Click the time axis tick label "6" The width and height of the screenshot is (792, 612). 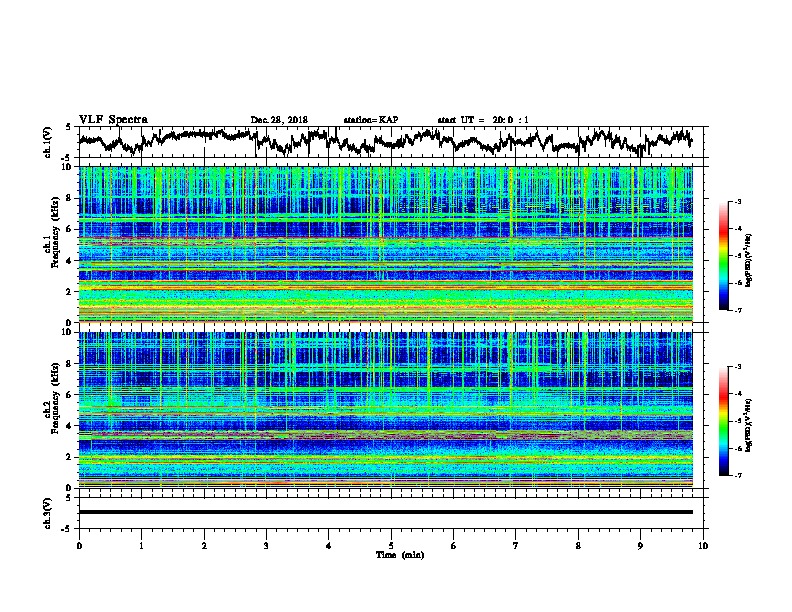click(x=454, y=546)
